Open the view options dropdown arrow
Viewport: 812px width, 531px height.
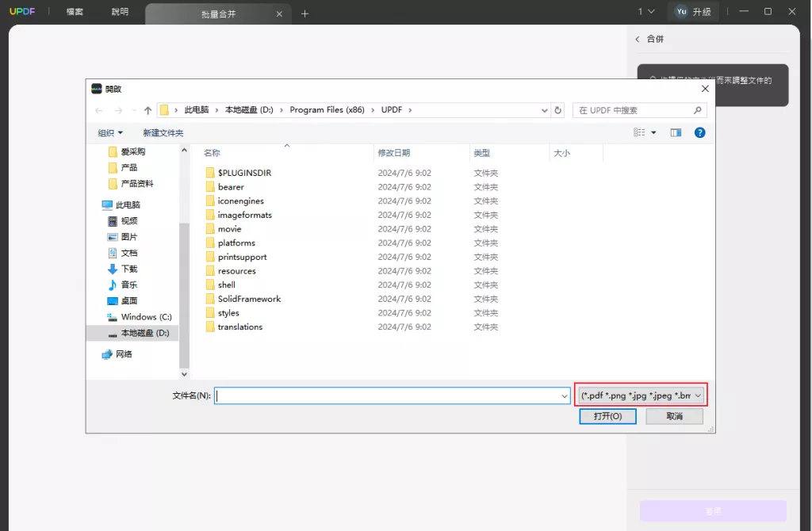tap(653, 133)
